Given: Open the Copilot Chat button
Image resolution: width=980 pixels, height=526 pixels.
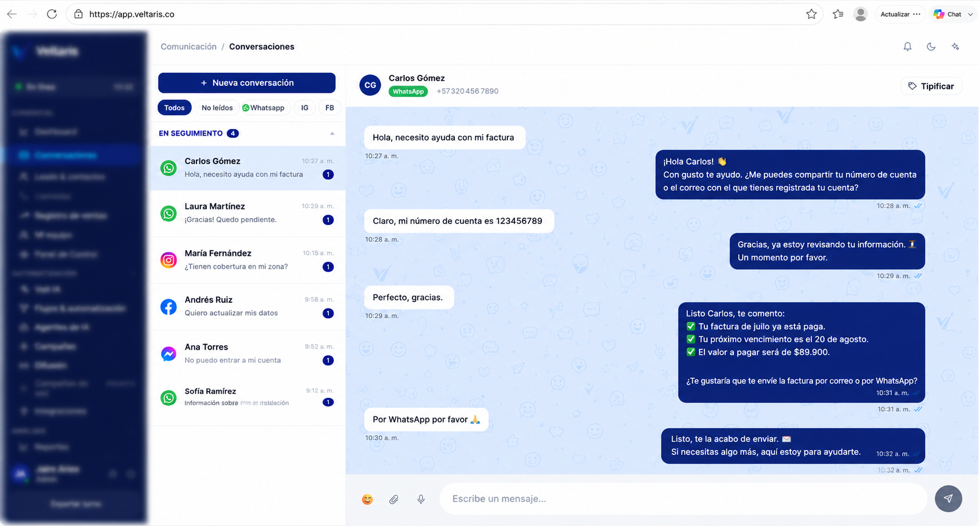Looking at the screenshot, I should 947,14.
